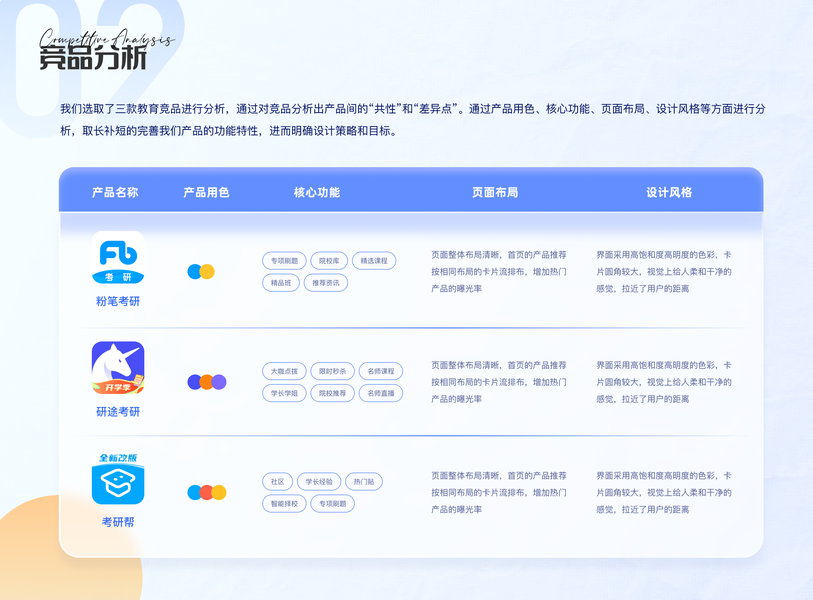
Task: Click the 名师课程 tag
Action: tap(381, 371)
